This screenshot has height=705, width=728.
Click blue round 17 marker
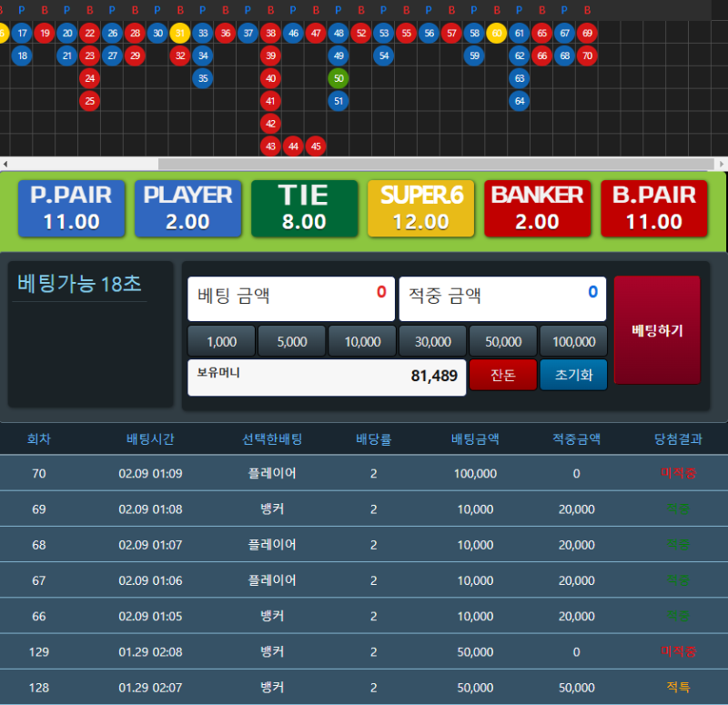[22, 33]
